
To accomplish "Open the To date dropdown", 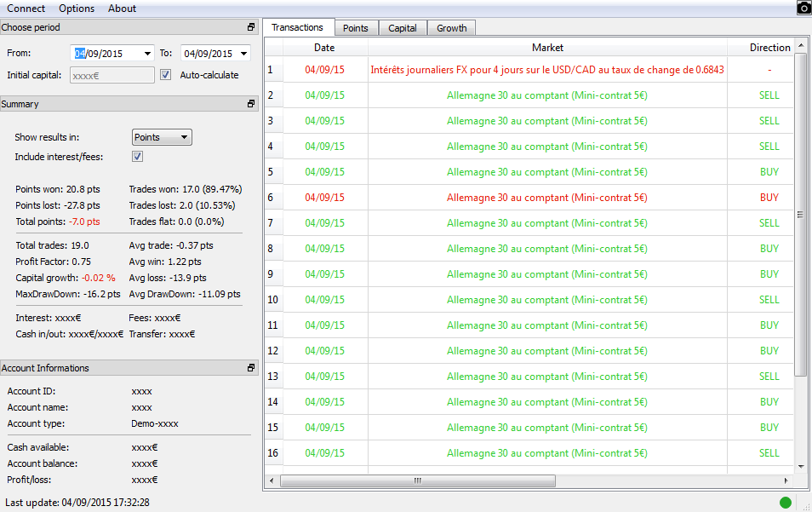I will [244, 54].
